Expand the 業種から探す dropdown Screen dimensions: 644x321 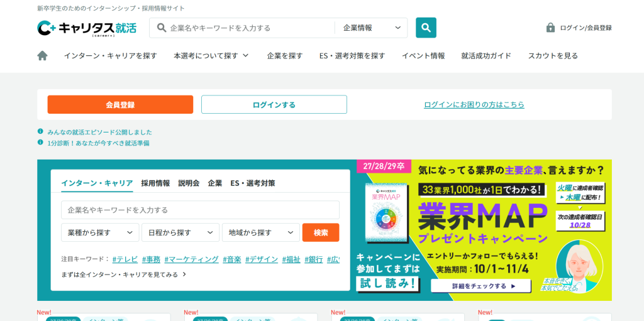pos(100,232)
